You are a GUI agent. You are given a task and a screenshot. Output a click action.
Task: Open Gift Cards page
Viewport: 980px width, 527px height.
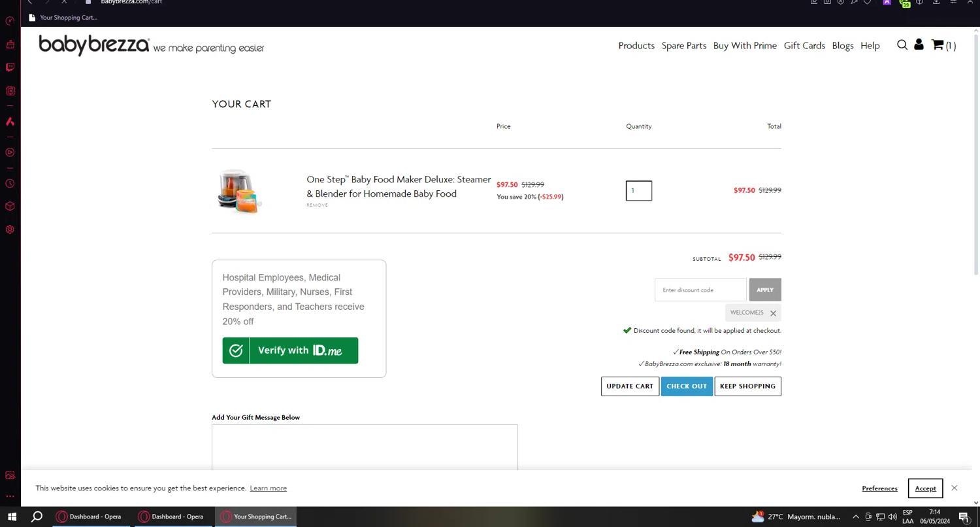coord(804,45)
